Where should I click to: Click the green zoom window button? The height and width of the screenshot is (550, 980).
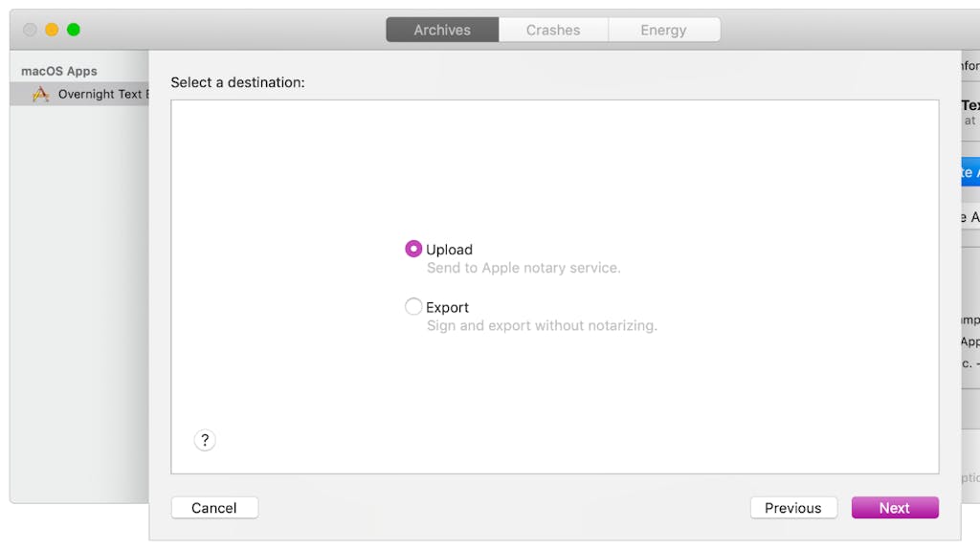pos(74,30)
